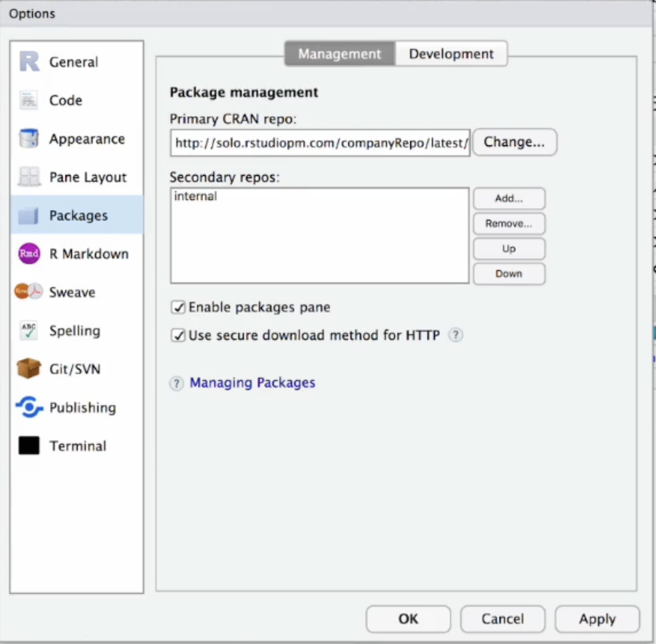The image size is (656, 644).
Task: Open Terminal section via black icon
Action: 29,446
